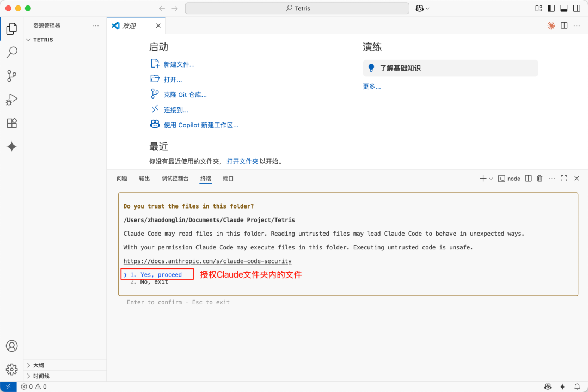The width and height of the screenshot is (588, 392).
Task: Split the terminal panel
Action: click(x=528, y=179)
